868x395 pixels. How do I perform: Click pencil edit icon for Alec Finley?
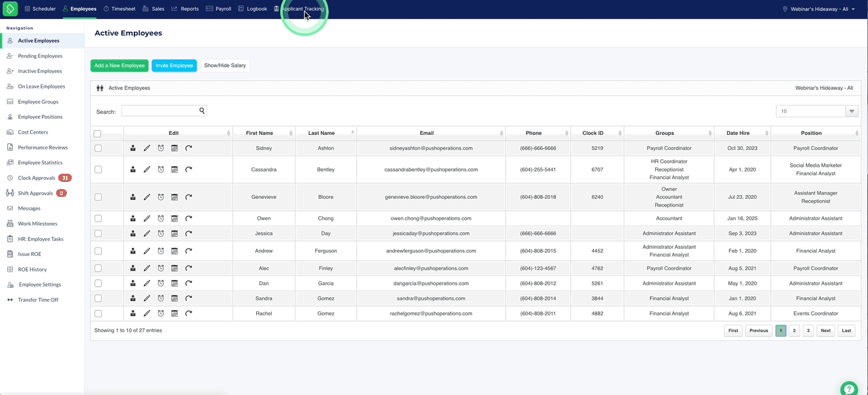pos(147,269)
